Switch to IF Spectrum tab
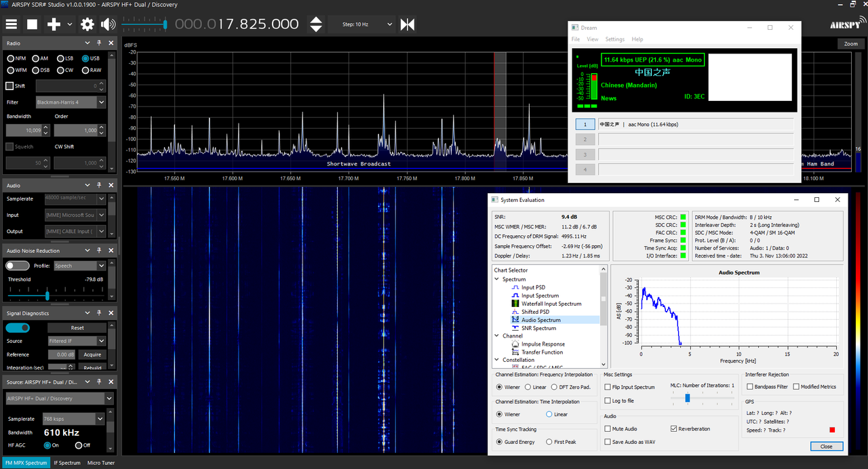 [66, 463]
